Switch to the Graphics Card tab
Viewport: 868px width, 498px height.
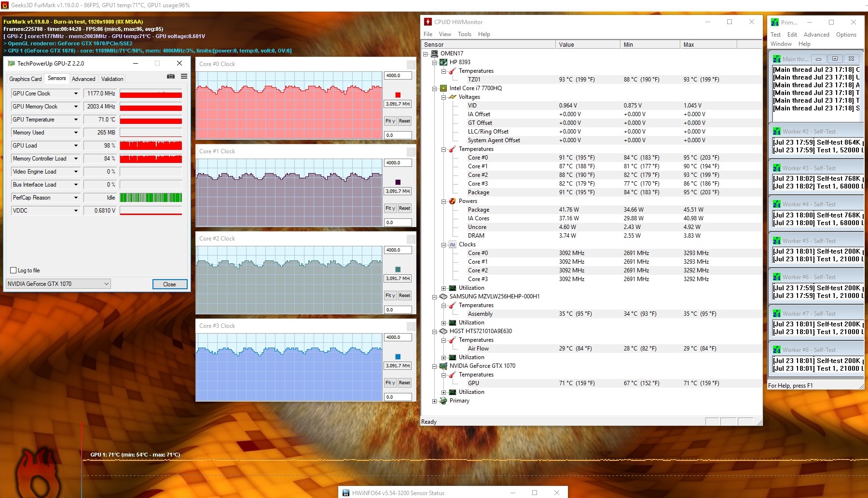click(26, 79)
